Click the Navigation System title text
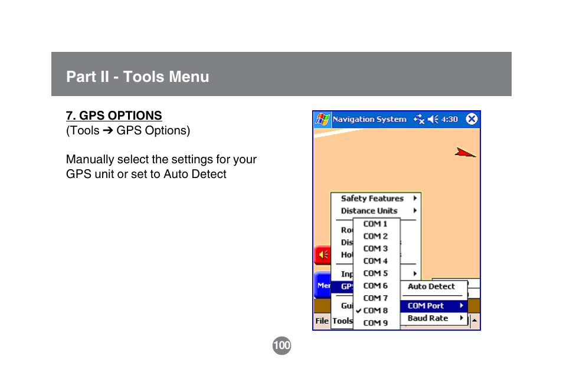 (369, 119)
